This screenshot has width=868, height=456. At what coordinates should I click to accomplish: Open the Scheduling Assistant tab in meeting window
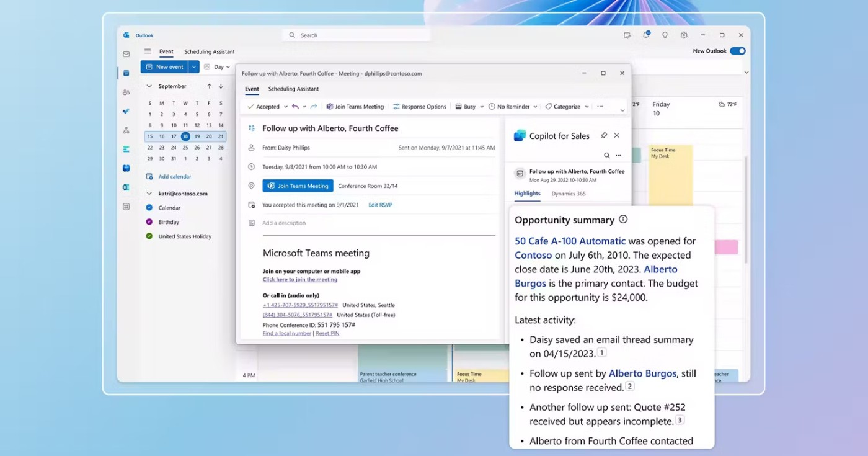tap(293, 89)
